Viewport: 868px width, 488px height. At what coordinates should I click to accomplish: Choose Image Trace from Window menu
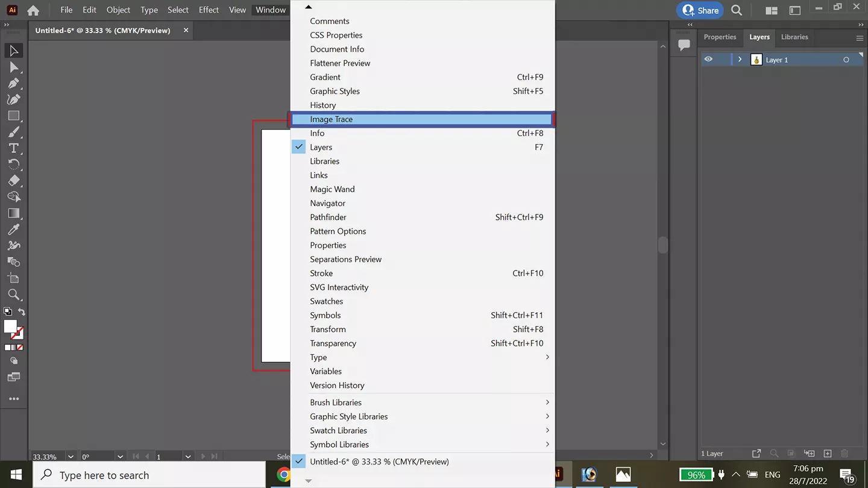click(x=332, y=119)
